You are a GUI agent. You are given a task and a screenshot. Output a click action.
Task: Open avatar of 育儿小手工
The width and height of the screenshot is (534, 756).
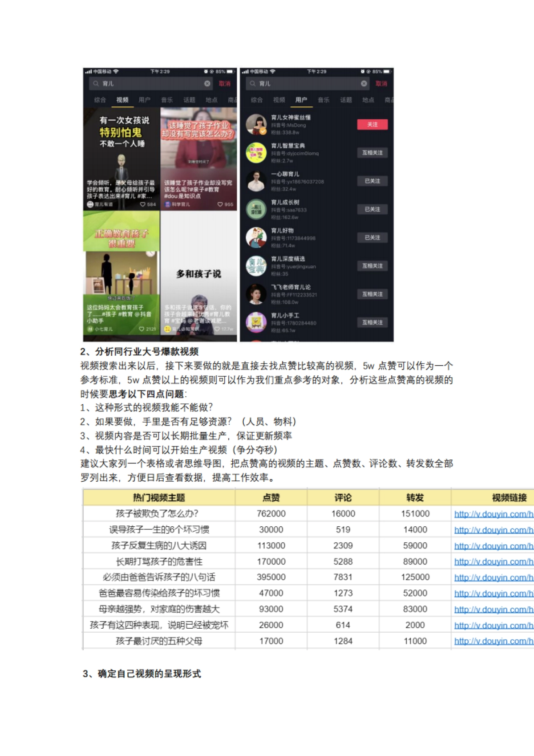pyautogui.click(x=256, y=322)
